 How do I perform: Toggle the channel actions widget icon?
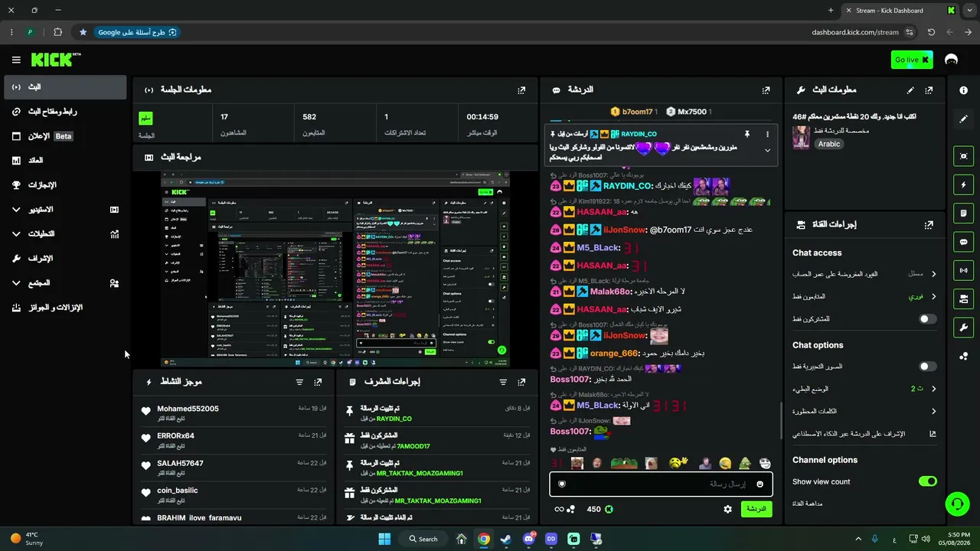pos(964,298)
